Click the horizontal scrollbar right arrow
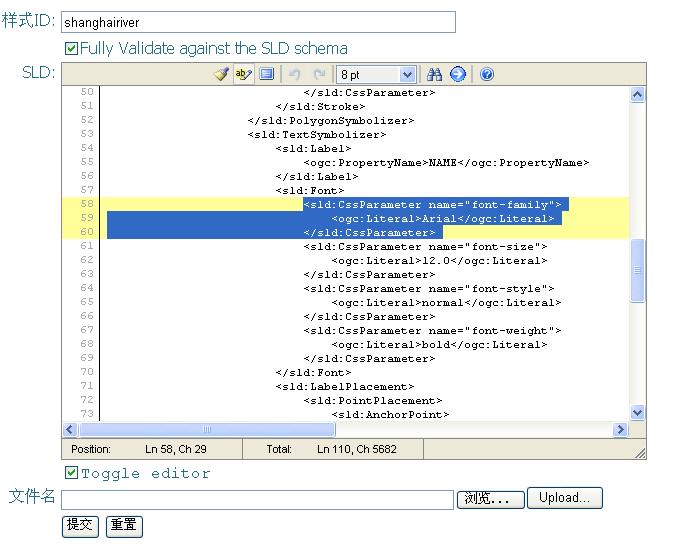 tap(620, 429)
